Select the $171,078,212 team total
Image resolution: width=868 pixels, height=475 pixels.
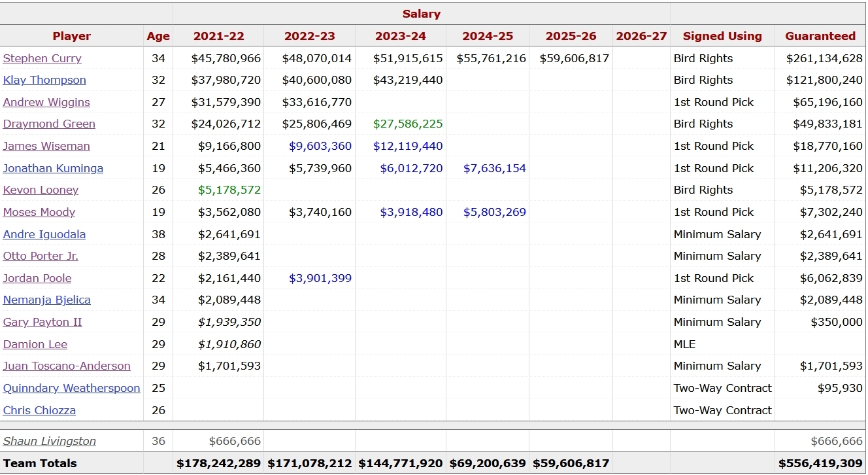[x=309, y=463]
